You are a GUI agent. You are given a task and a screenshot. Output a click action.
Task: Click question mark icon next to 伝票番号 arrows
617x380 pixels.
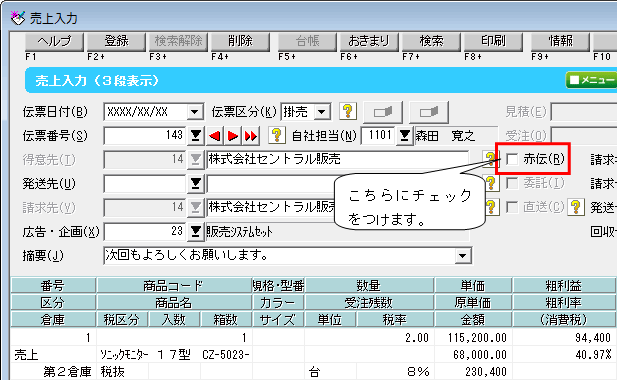[x=277, y=136]
